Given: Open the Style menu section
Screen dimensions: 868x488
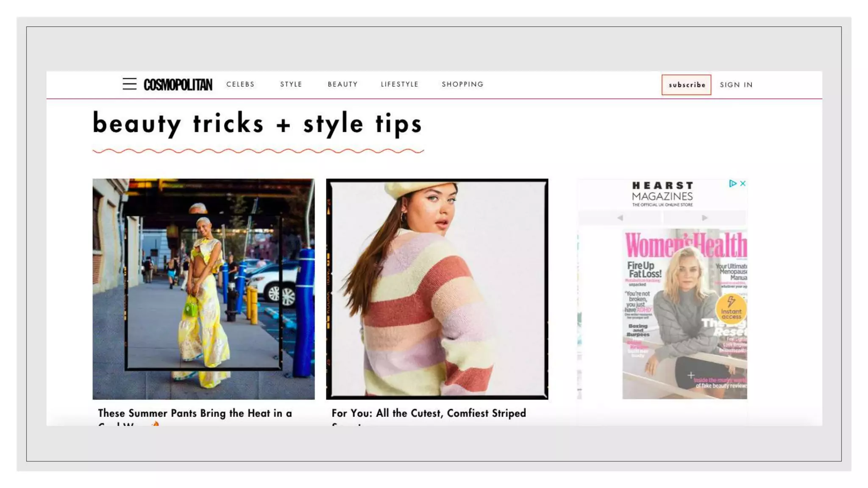Looking at the screenshot, I should pos(291,84).
